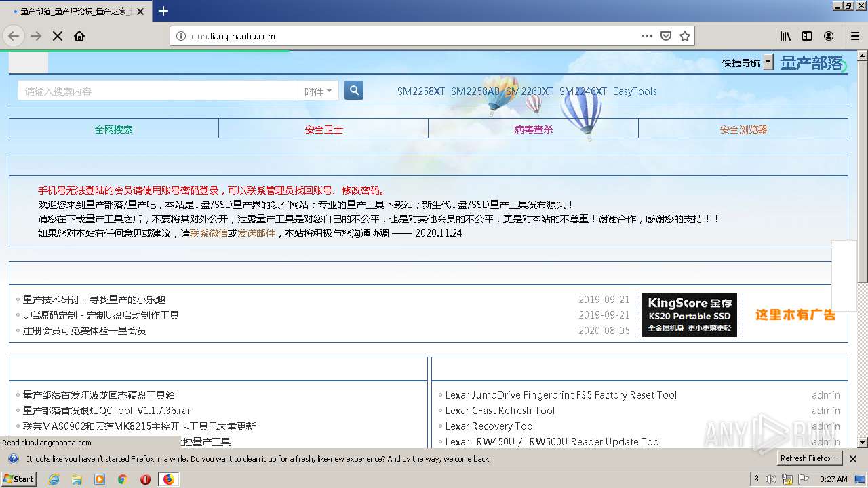Open a new browser tab
This screenshot has width=868, height=488.
click(163, 11)
